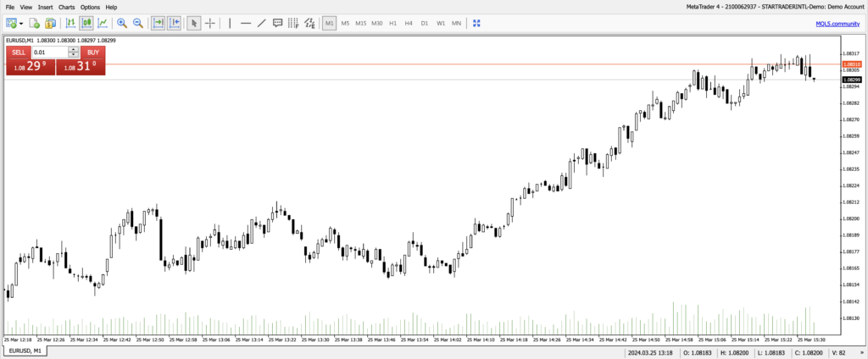Select the horizontal line drawing tool

tap(246, 23)
